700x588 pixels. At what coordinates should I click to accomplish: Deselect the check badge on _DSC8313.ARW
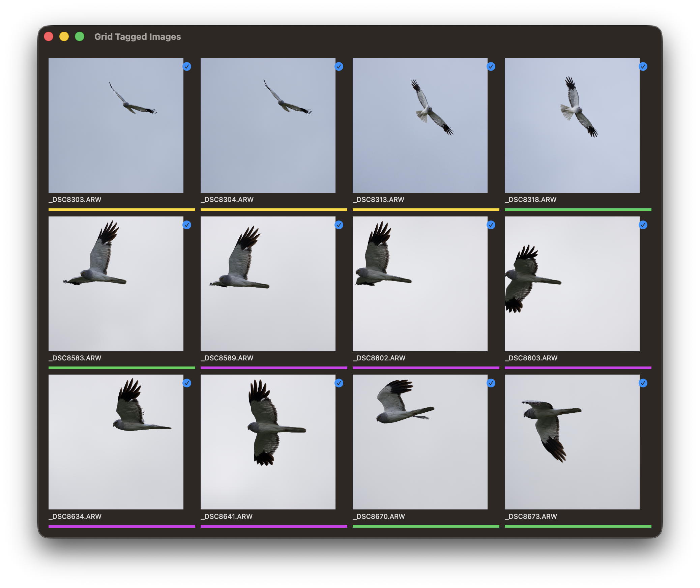(491, 66)
